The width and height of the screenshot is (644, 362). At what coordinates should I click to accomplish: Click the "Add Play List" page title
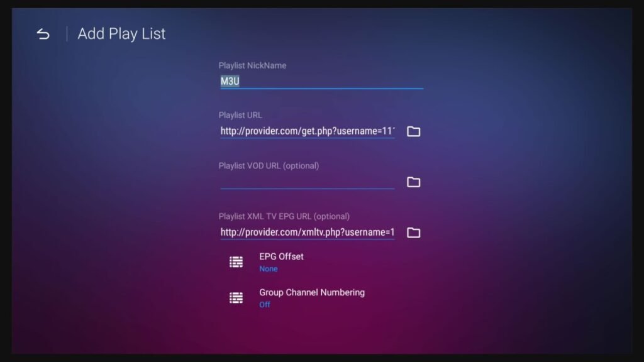coord(121,34)
